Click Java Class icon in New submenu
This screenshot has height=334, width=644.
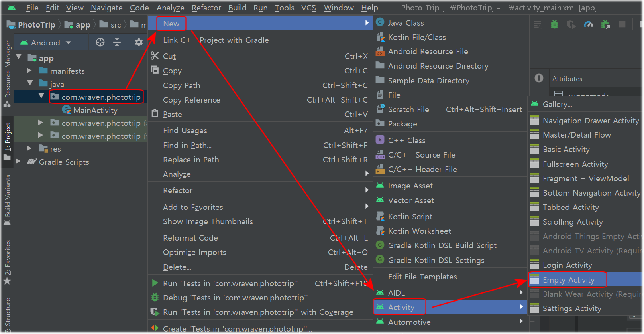[x=380, y=22]
